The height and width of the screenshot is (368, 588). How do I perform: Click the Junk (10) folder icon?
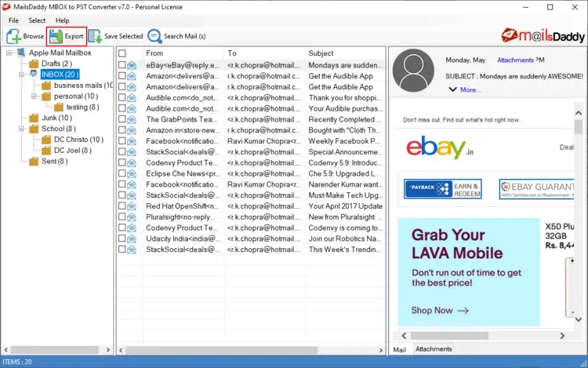click(x=34, y=118)
